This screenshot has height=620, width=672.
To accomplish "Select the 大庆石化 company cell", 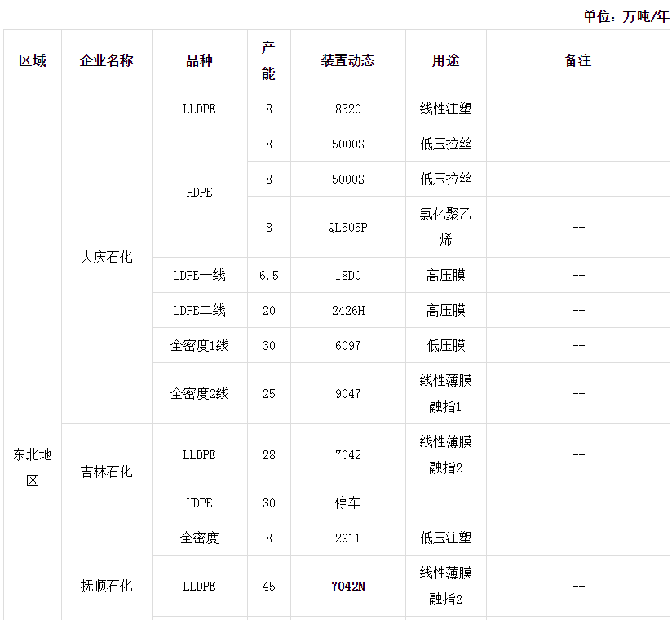I will pyautogui.click(x=107, y=257).
